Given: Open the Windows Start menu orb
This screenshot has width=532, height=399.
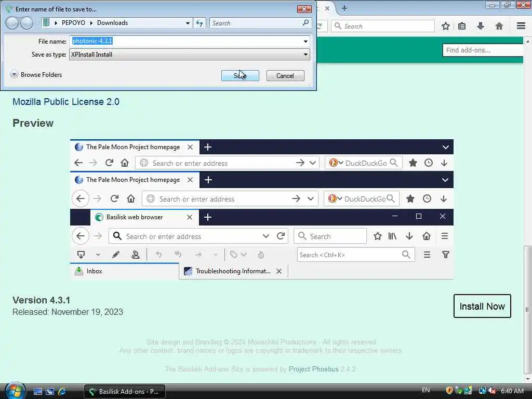Looking at the screenshot, I should (x=15, y=391).
